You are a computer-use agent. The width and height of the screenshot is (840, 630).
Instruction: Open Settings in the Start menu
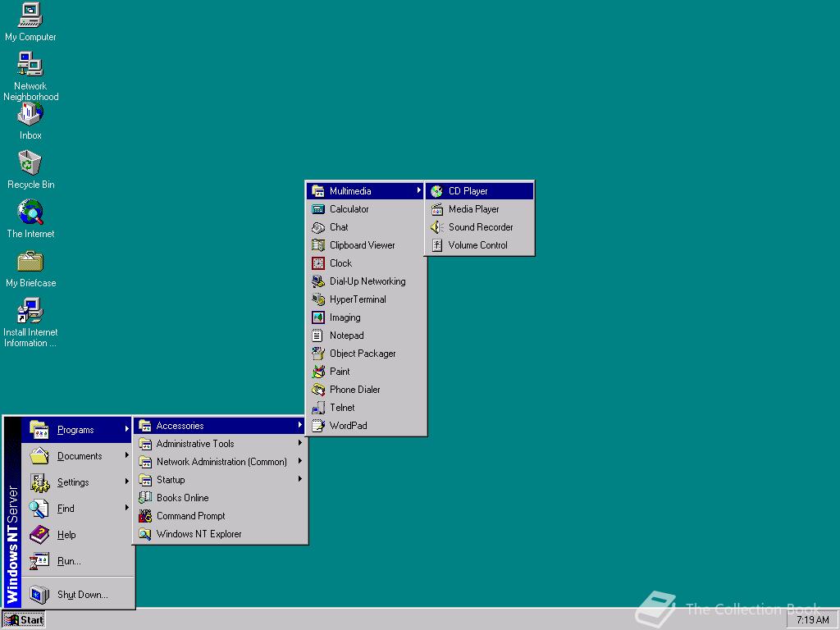coord(77,482)
